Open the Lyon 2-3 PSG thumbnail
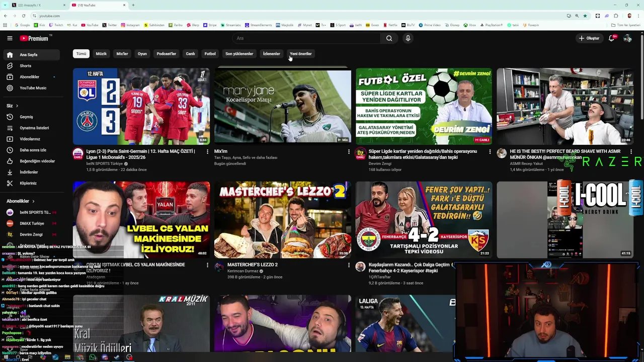The height and width of the screenshot is (362, 644). [141, 106]
